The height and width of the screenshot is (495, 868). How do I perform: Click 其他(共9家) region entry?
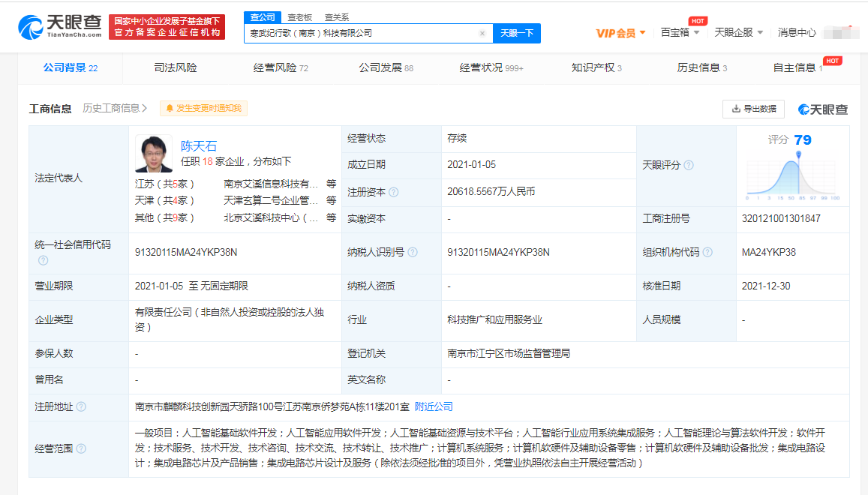pos(164,217)
